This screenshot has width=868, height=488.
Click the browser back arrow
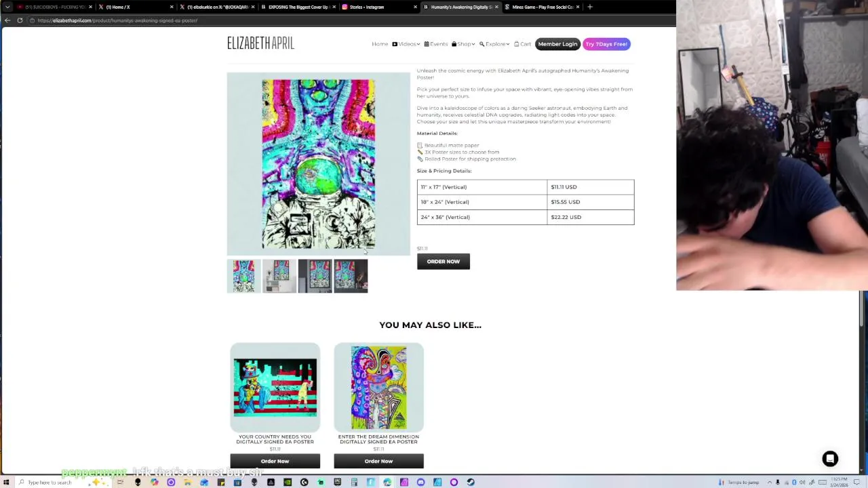click(x=7, y=20)
